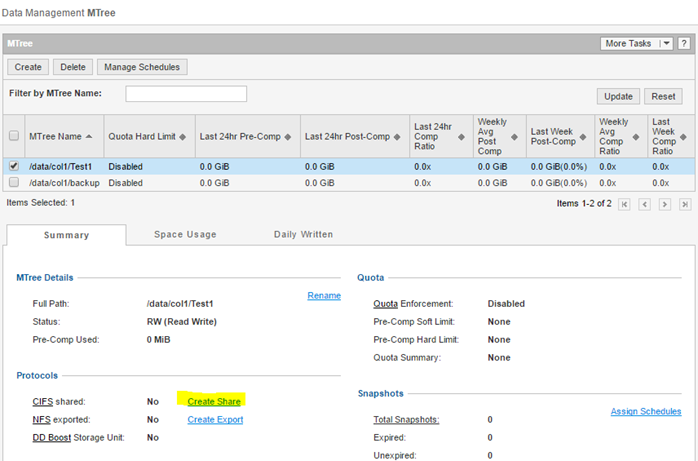Go to first page of MTree list

625,204
